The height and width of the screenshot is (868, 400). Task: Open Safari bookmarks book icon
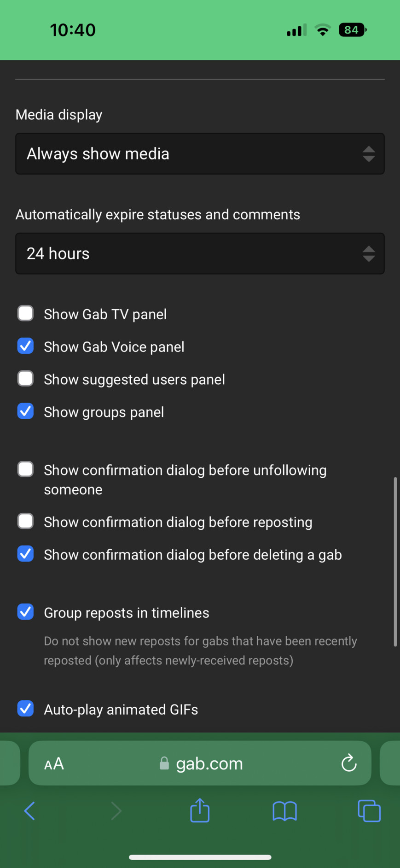click(x=284, y=811)
